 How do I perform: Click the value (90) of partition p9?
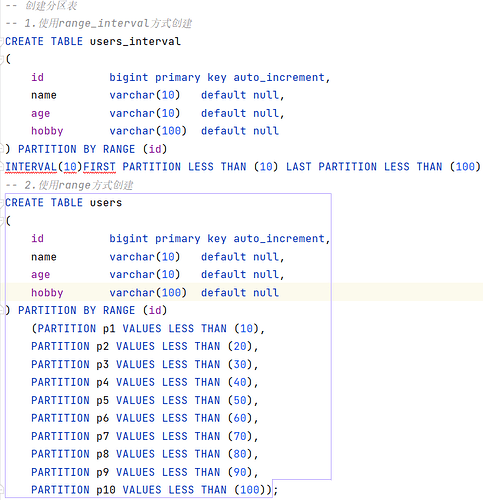click(x=240, y=472)
